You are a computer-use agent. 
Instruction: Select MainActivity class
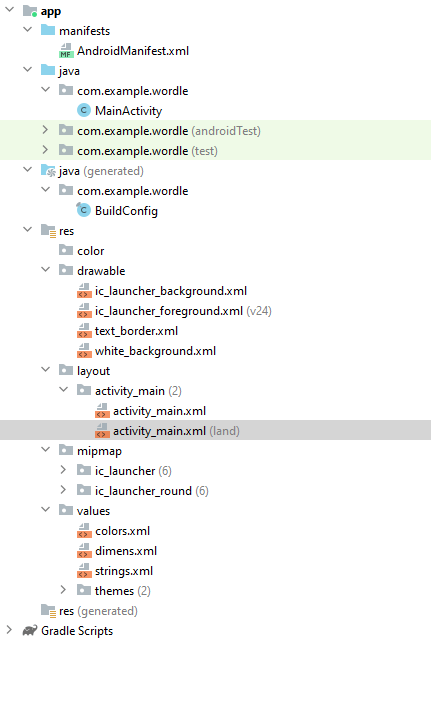click(x=128, y=111)
